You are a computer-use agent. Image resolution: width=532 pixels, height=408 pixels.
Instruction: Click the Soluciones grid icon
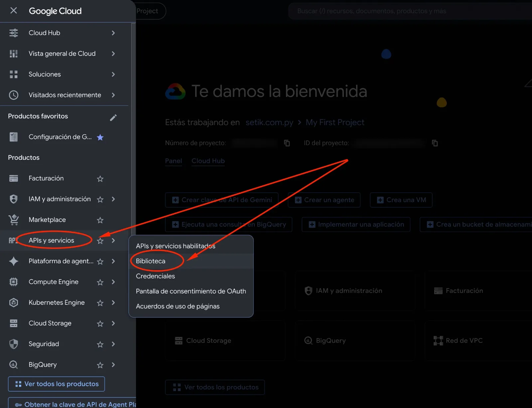14,74
